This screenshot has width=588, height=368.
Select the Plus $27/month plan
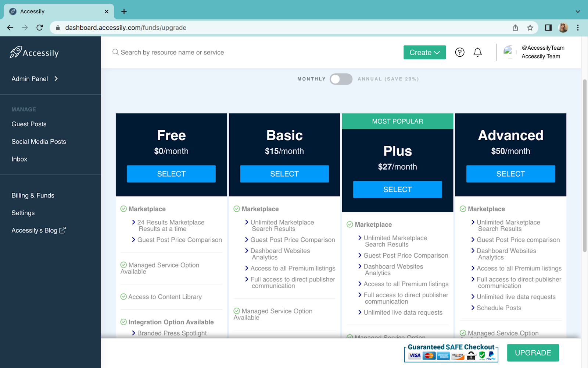click(398, 190)
